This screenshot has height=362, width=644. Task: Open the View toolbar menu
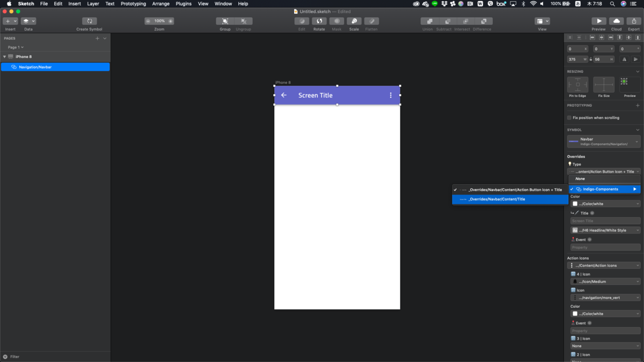pyautogui.click(x=543, y=21)
